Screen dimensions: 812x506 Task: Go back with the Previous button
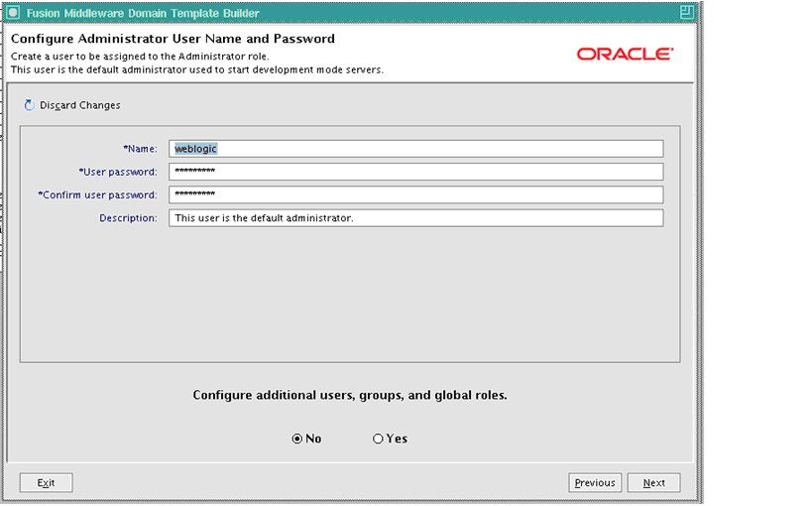pyautogui.click(x=595, y=482)
